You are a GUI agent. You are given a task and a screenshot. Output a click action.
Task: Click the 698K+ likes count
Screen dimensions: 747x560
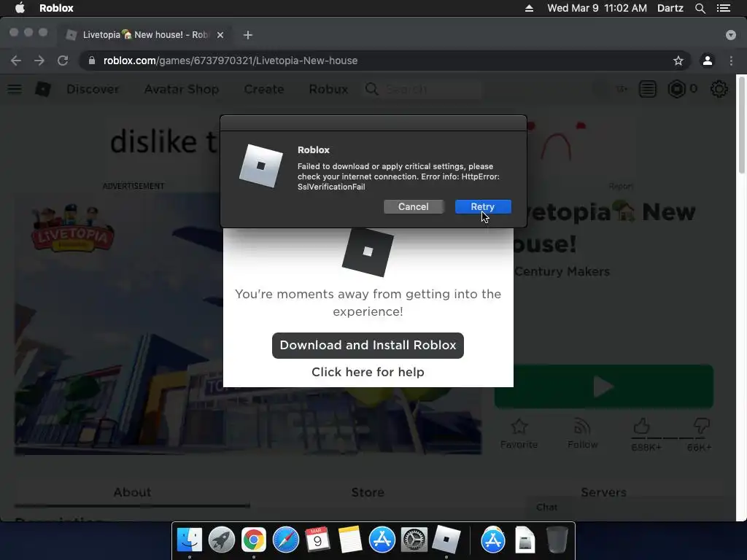646,447
